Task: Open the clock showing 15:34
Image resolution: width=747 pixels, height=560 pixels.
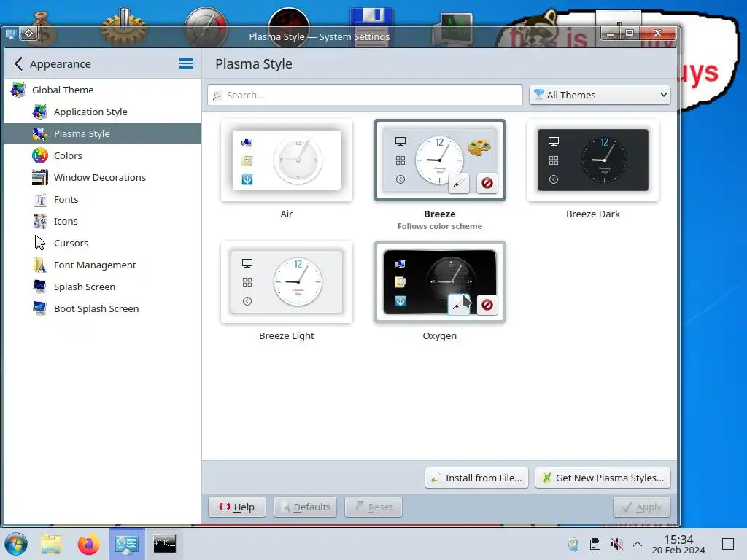Action: [x=678, y=544]
